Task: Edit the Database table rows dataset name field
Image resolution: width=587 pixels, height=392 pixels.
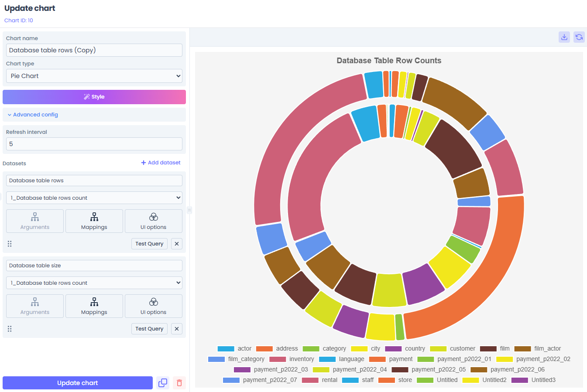Action: [x=94, y=181]
